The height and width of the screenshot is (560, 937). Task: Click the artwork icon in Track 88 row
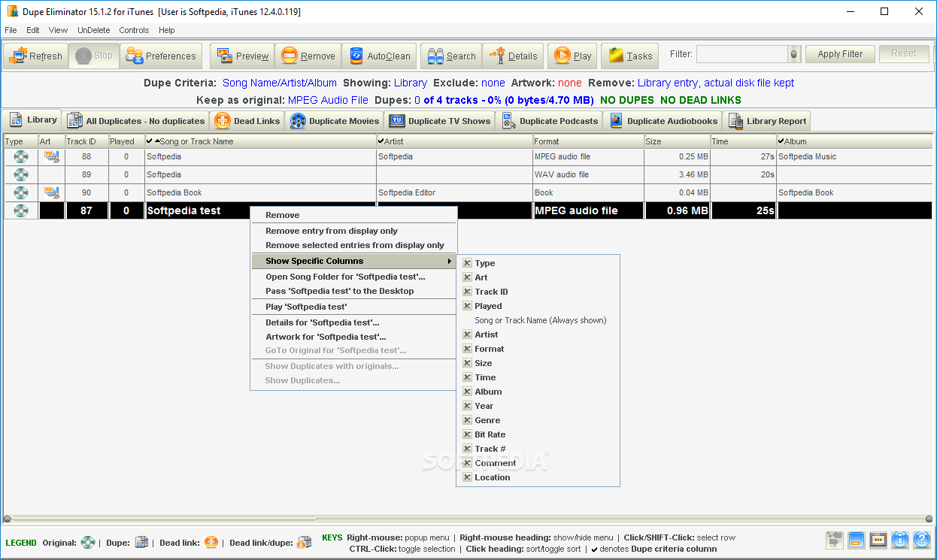pos(52,156)
